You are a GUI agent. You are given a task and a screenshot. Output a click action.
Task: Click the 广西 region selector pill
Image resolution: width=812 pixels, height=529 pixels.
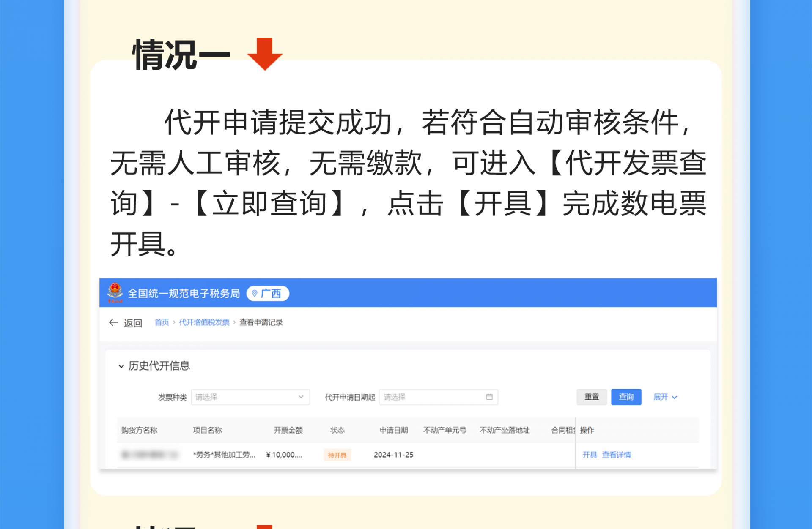click(268, 293)
